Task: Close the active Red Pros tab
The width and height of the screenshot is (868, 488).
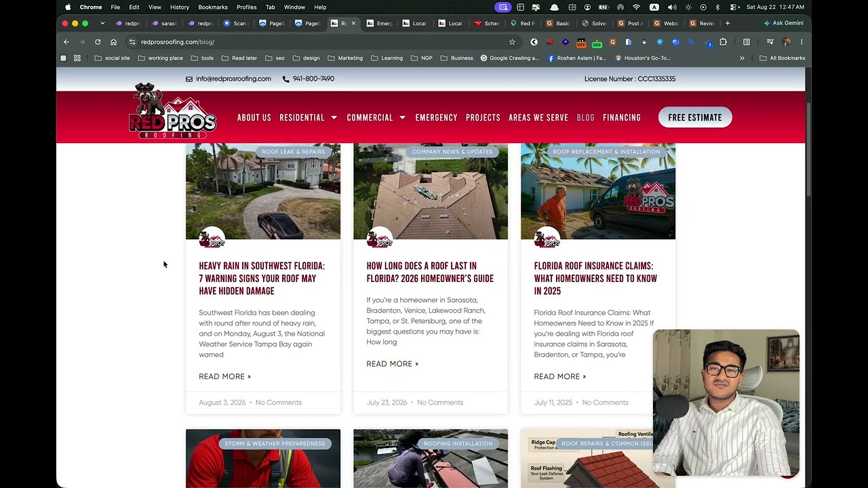Action: tap(353, 23)
